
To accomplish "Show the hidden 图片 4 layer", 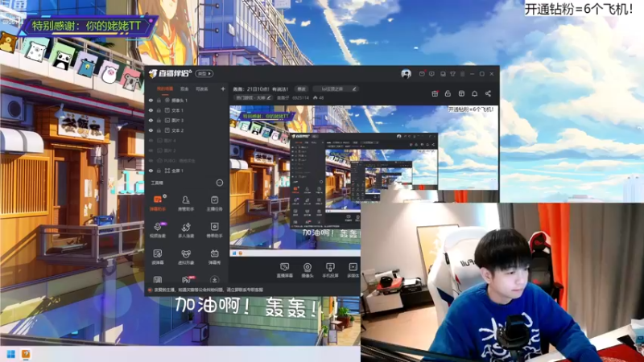I will coord(151,140).
